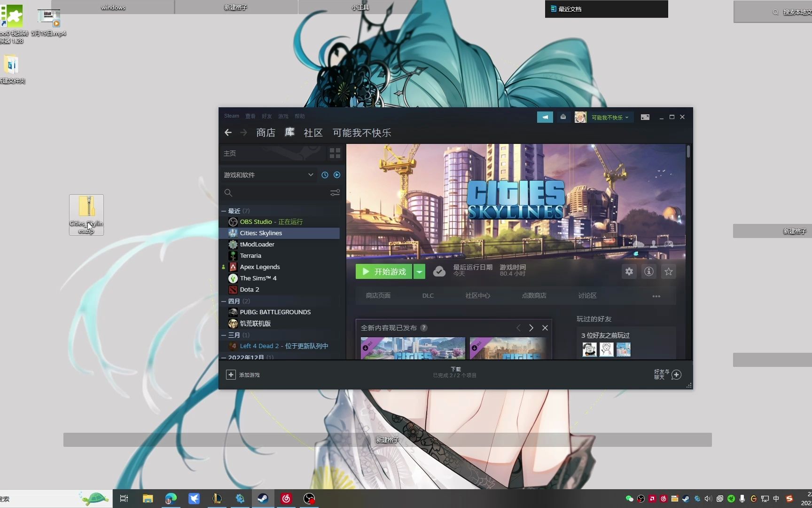This screenshot has height=508, width=812.
Task: Switch Steam to Big Picture mode
Action: pyautogui.click(x=645, y=117)
